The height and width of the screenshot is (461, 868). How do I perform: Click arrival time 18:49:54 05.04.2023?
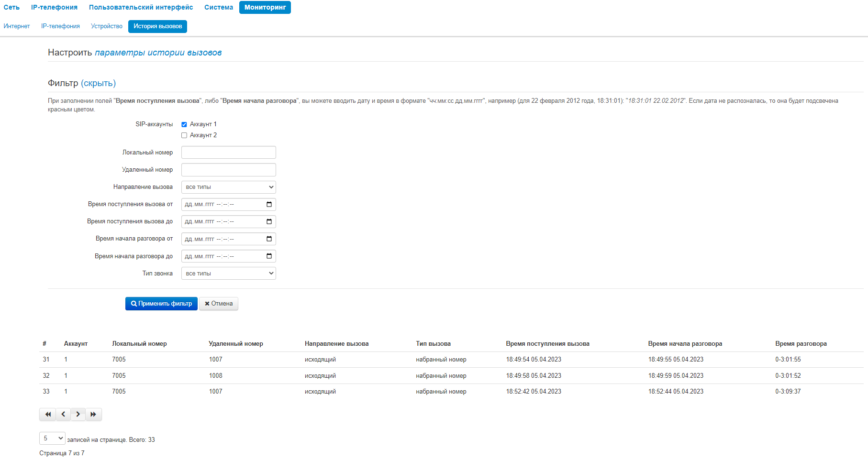534,360
